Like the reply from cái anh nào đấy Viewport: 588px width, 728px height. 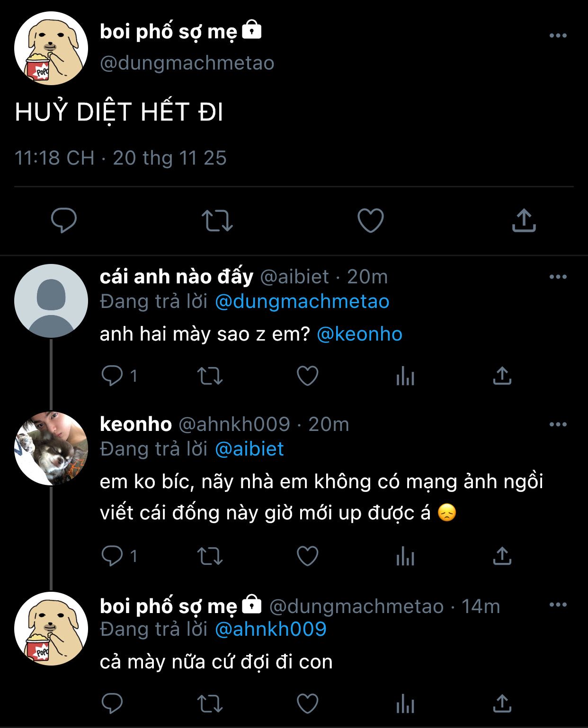pos(307,376)
